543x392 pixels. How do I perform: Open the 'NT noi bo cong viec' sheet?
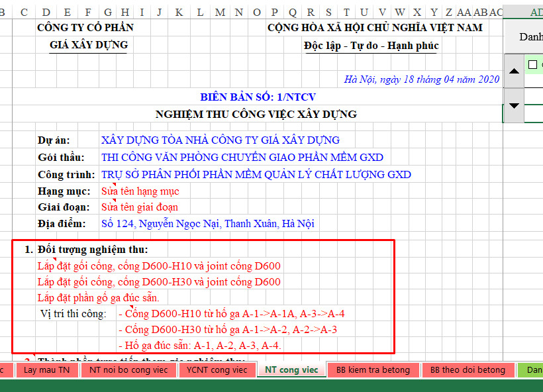coord(128,370)
